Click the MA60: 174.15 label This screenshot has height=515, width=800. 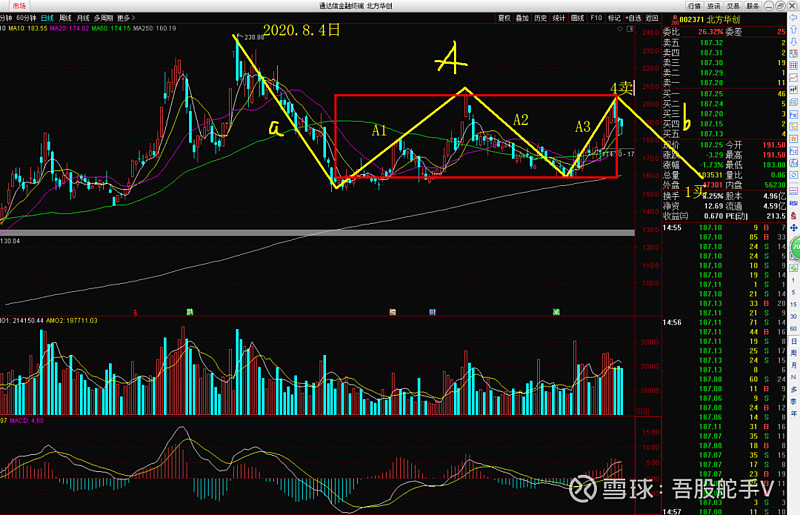click(x=111, y=28)
